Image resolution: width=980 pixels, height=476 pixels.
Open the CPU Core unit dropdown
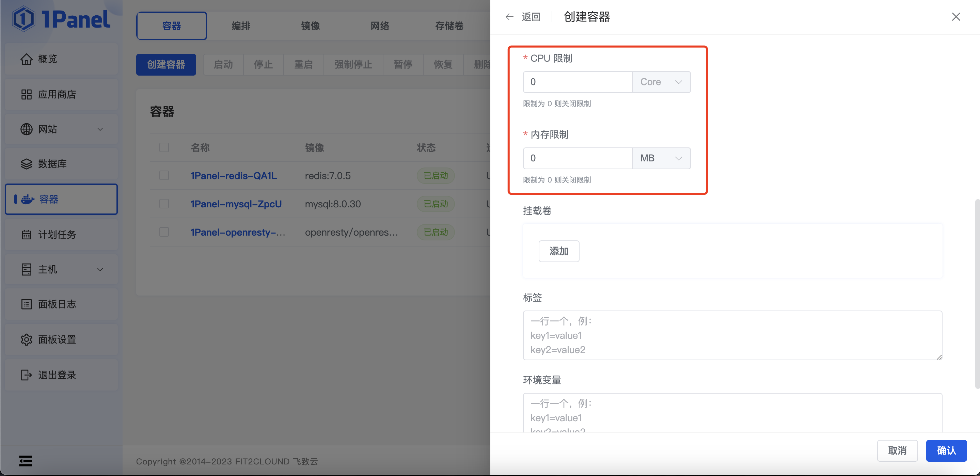[x=661, y=82]
